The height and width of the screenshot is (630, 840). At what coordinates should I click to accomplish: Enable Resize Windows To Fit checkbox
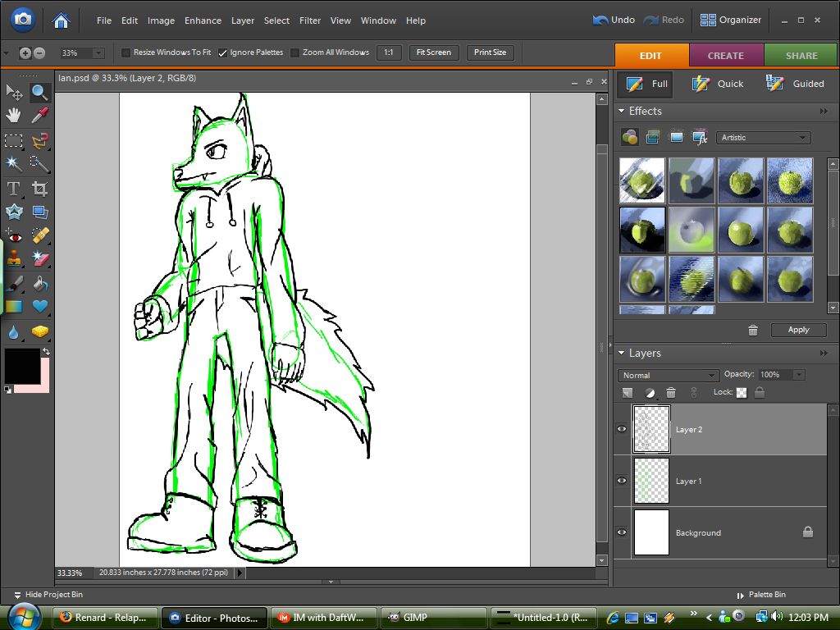coord(126,52)
